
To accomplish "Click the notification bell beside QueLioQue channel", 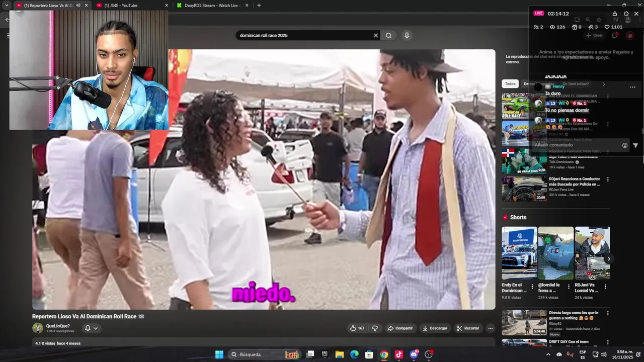I will [x=91, y=328].
